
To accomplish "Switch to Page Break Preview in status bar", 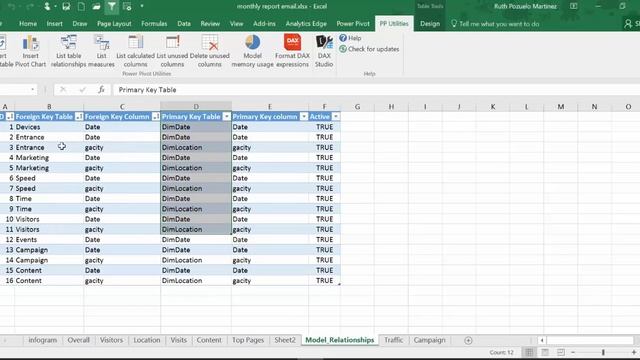I will point(561,352).
